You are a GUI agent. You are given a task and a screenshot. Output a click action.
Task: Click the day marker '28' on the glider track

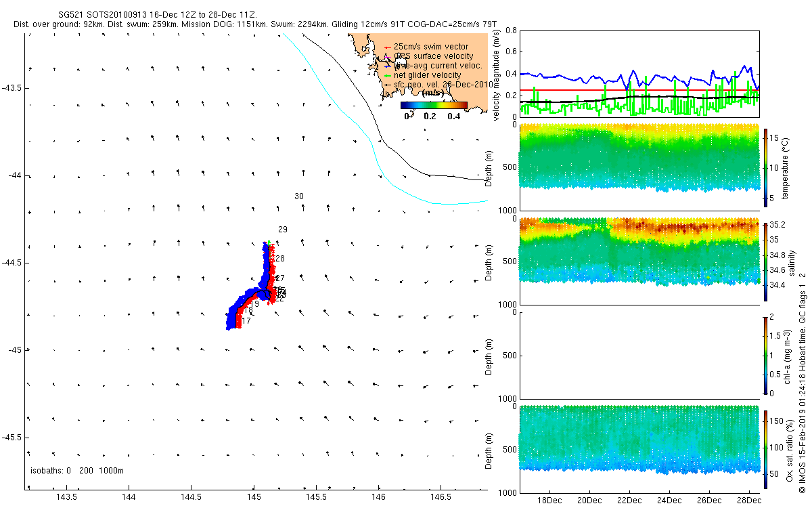(x=280, y=259)
